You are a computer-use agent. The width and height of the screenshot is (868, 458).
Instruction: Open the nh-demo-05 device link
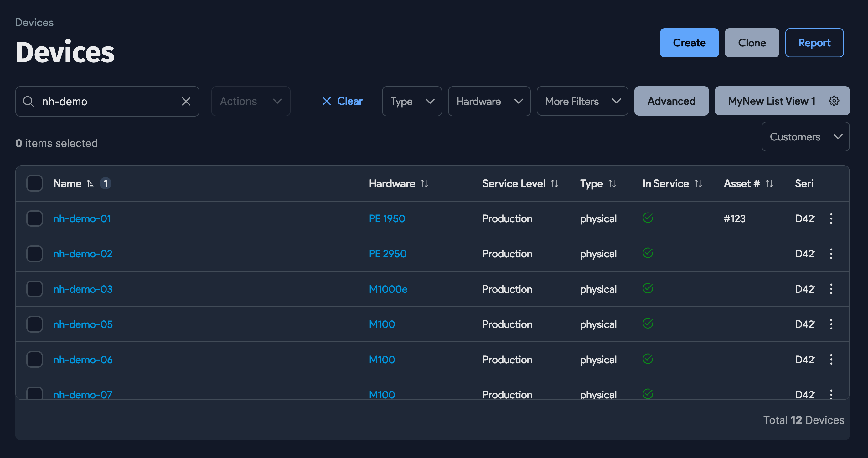[x=83, y=324]
